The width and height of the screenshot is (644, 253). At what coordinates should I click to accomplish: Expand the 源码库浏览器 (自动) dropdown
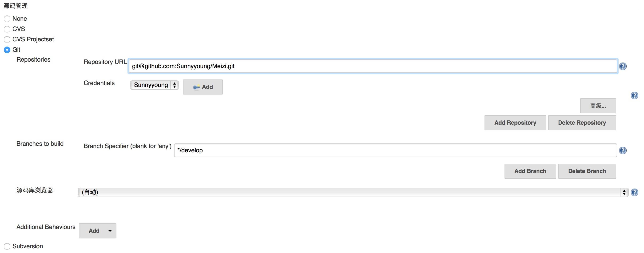(353, 192)
